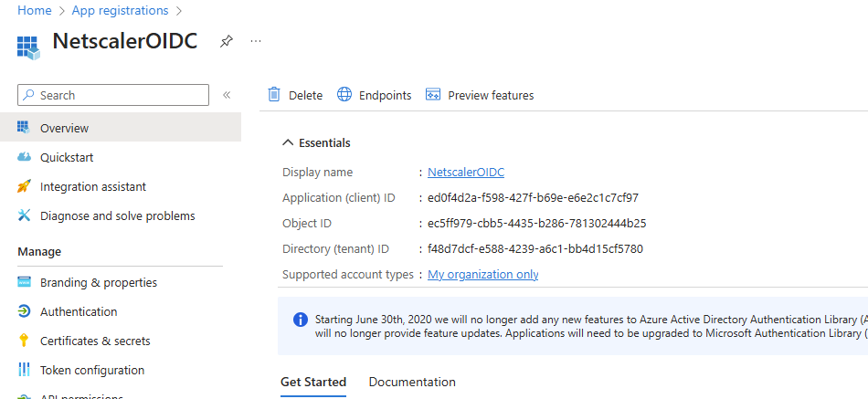Go to Home breadcrumb
Screen dimensions: 868x399
tap(35, 11)
